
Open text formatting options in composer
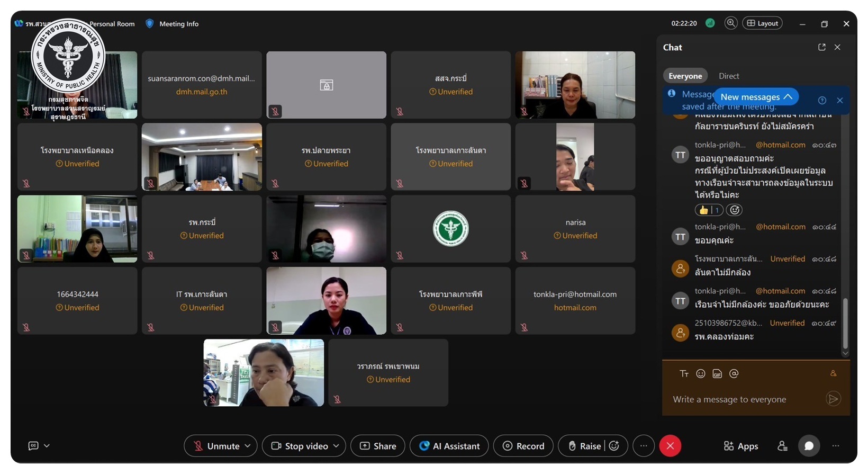pyautogui.click(x=684, y=373)
